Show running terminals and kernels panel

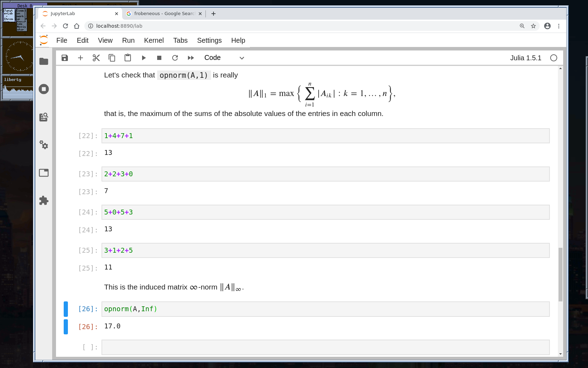44,89
